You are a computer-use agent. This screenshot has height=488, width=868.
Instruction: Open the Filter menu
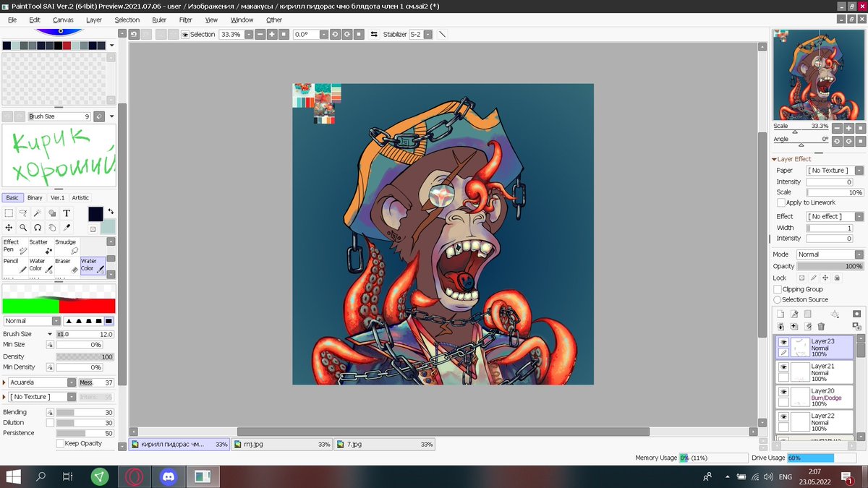[x=186, y=20]
